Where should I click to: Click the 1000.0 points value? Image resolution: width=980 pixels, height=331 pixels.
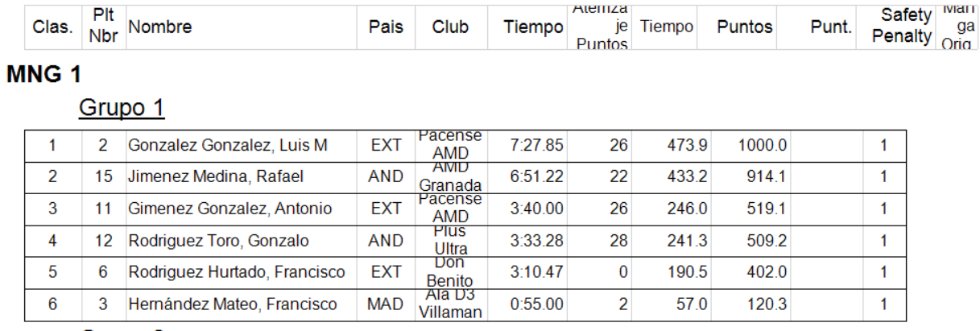coord(762,146)
